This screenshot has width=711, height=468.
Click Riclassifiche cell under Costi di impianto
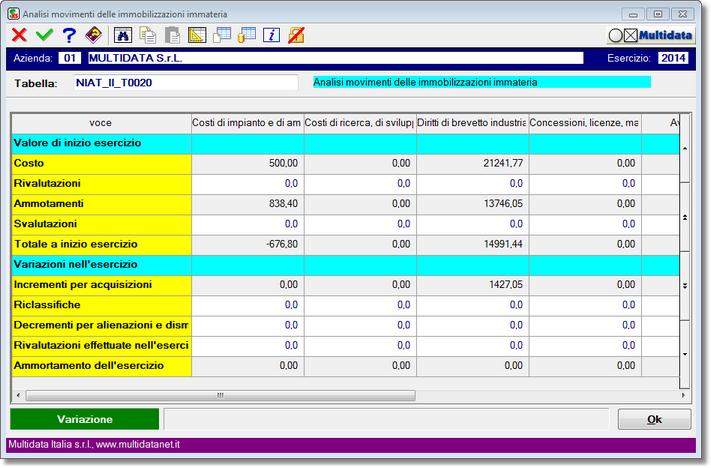click(x=248, y=305)
